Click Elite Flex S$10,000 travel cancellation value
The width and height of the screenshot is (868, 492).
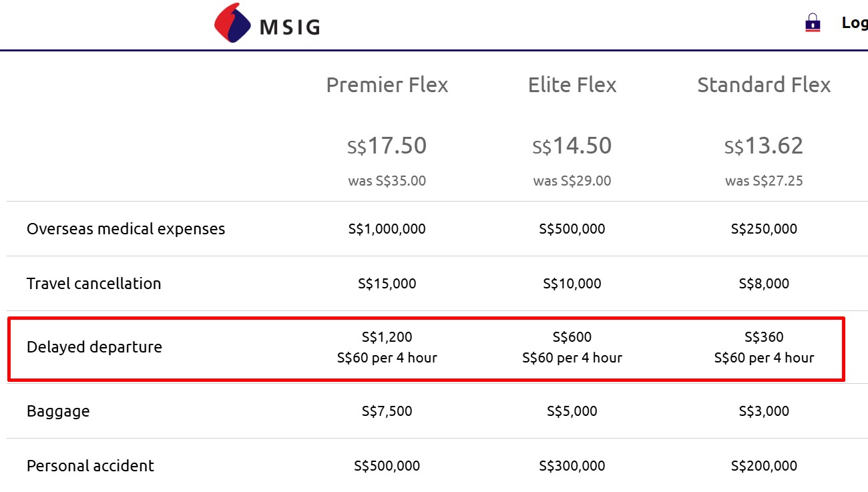[572, 284]
